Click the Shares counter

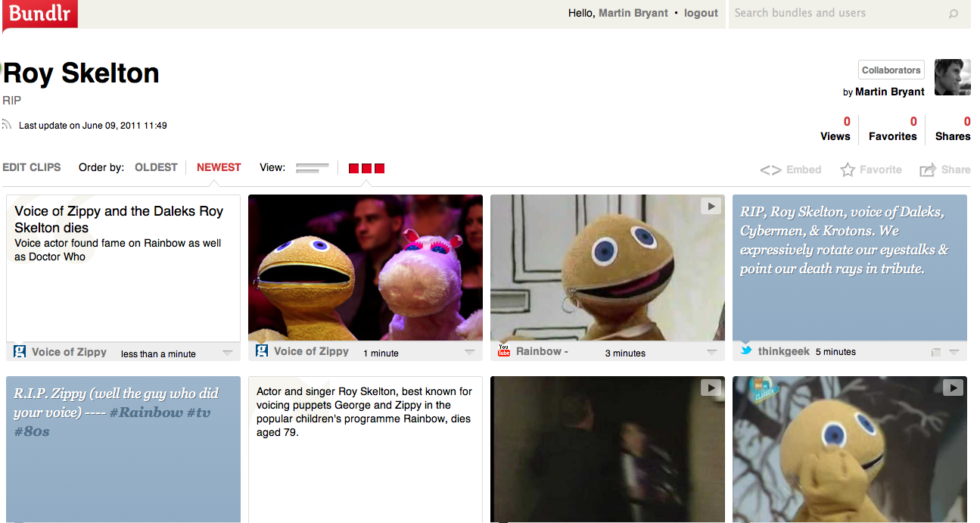click(x=953, y=129)
